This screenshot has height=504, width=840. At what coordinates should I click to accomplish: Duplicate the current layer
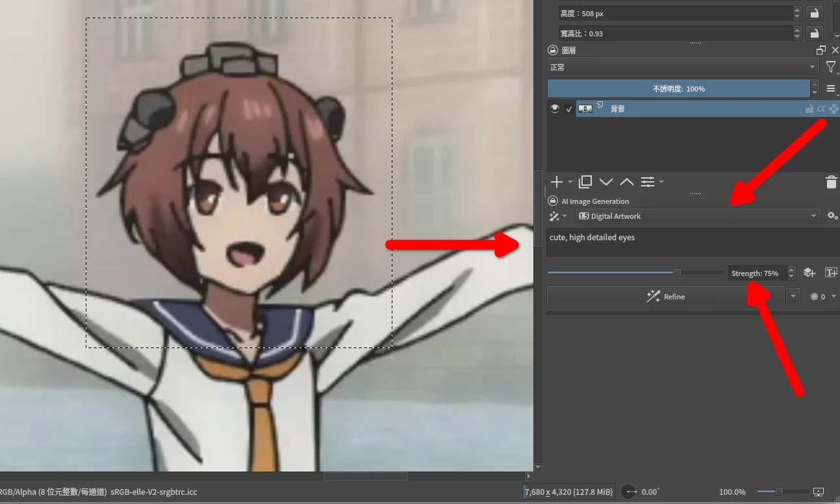pos(585,182)
